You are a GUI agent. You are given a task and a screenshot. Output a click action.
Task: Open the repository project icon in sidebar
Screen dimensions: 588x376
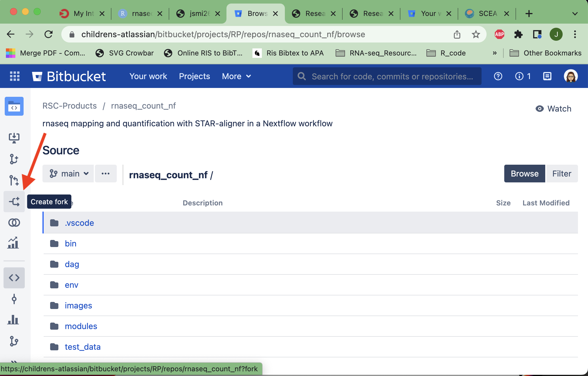coord(14,106)
